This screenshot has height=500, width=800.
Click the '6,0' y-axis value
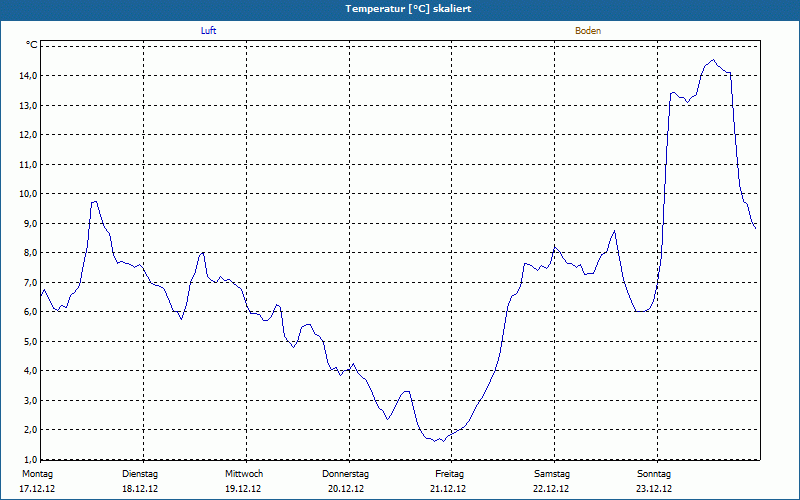point(30,312)
